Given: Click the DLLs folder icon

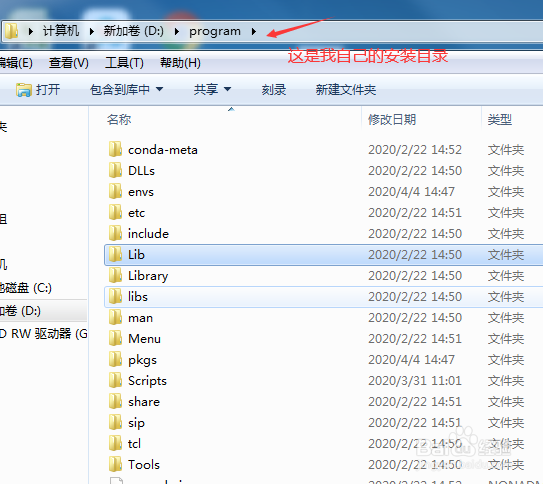Looking at the screenshot, I should click(x=115, y=170).
